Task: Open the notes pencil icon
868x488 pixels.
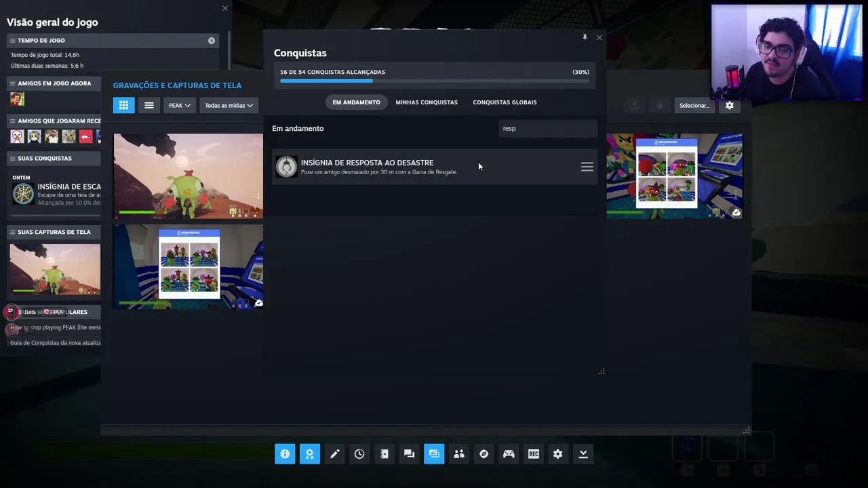Action: click(x=334, y=454)
